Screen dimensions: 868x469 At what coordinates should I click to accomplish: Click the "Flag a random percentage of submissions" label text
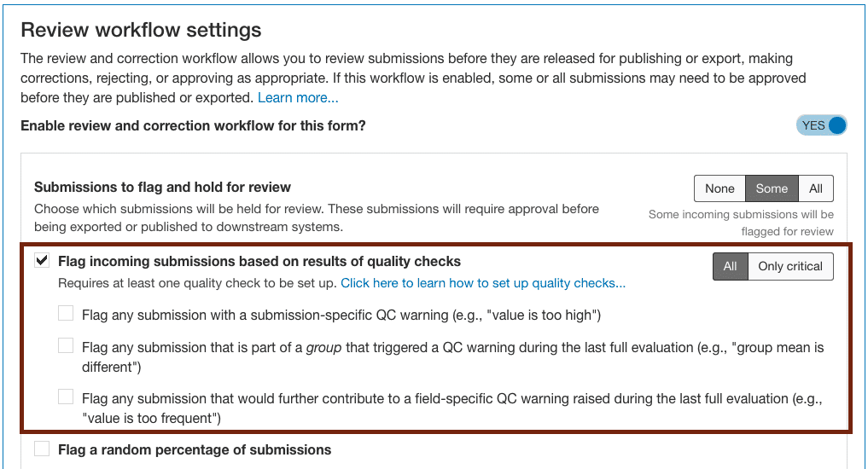click(x=195, y=450)
